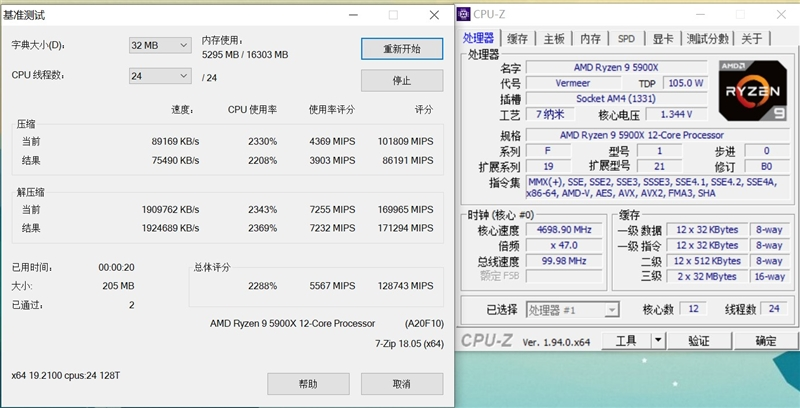800x408 pixels.
Task: Close the CPU-Z window
Action: pyautogui.click(x=781, y=14)
